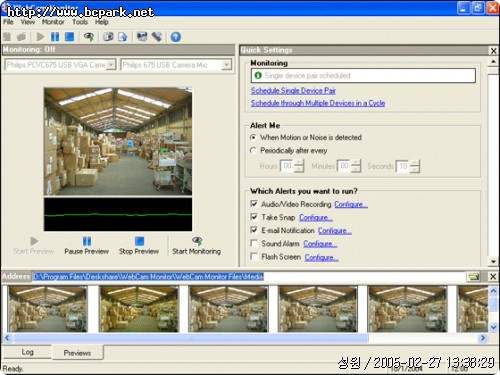The height and width of the screenshot is (375, 500).
Task: Click Quick Settings scroll up arrow
Action: 493,62
